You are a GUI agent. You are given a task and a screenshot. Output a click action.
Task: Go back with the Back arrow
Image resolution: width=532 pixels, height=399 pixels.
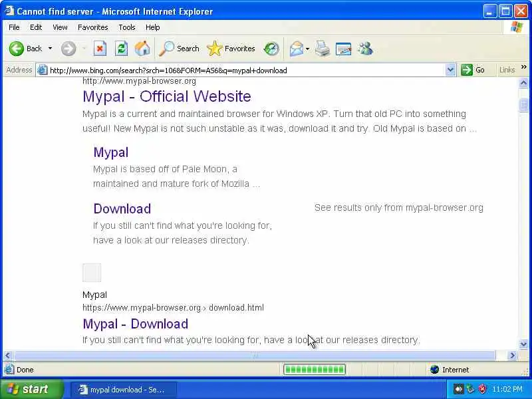click(25, 49)
